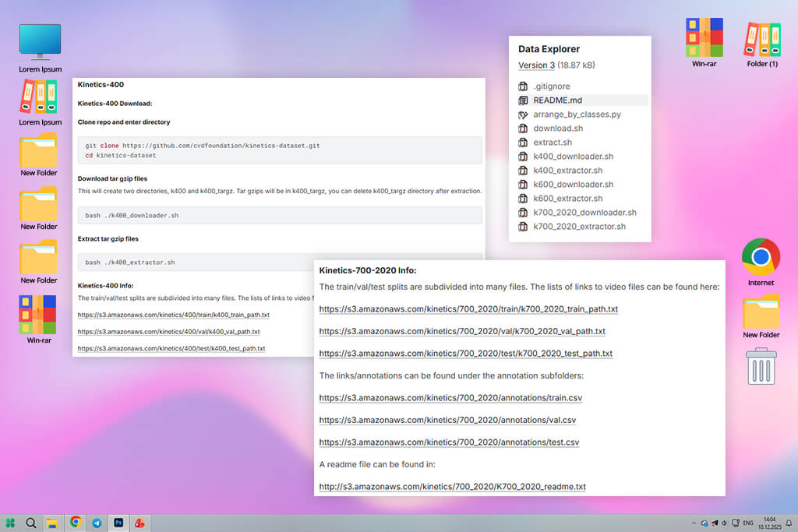
Task: Open the k400_test_path.txt link
Action: tap(171, 348)
